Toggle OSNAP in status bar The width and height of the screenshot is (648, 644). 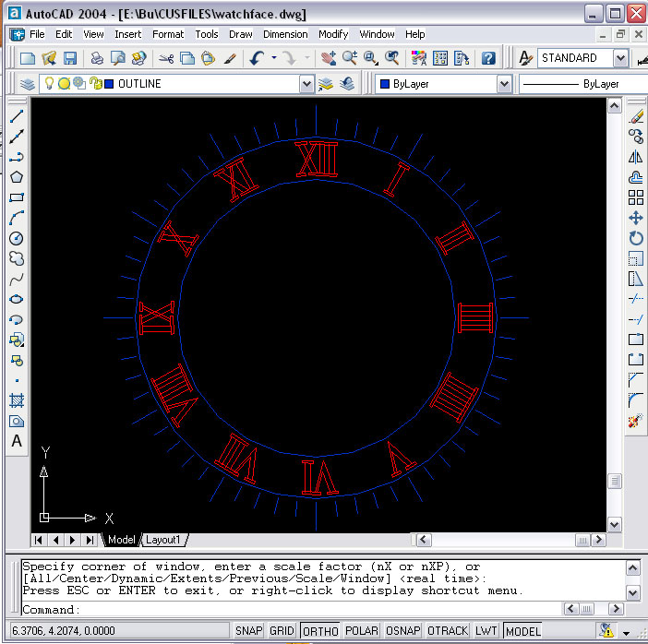point(403,631)
